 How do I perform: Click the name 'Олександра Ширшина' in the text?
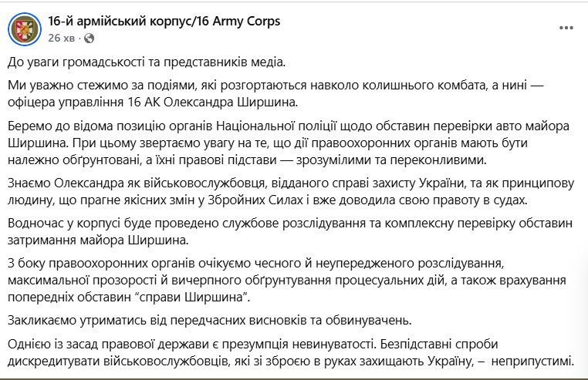point(231,103)
